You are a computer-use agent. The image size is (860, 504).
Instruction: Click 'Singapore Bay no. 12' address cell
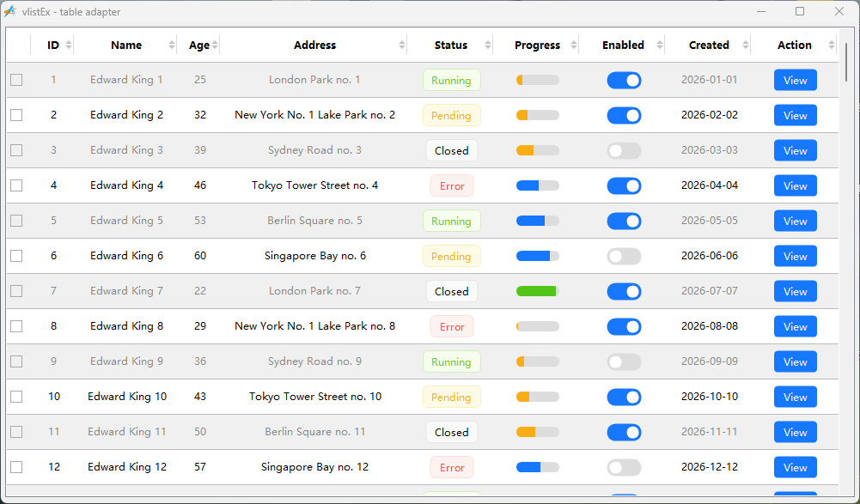pos(314,467)
